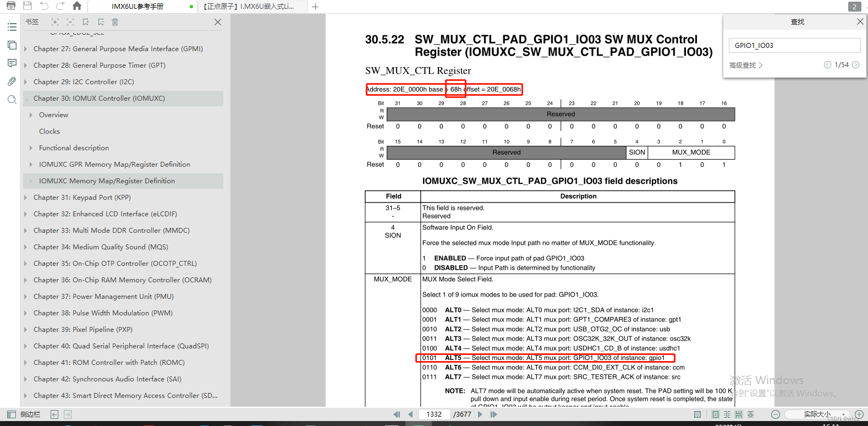Expand all bookmarks icon

click(x=55, y=22)
